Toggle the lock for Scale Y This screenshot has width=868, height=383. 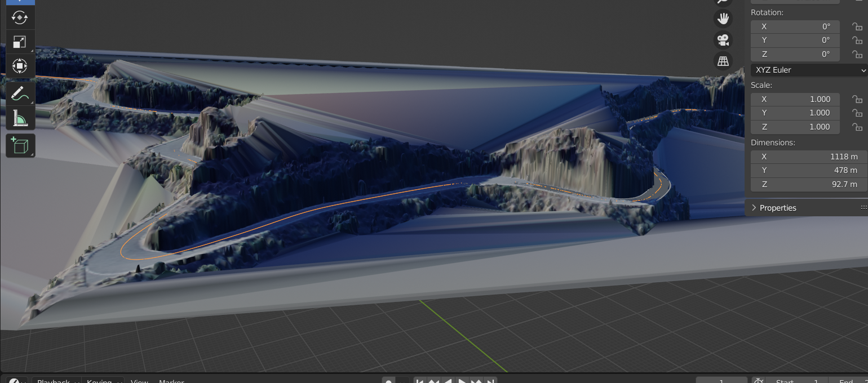857,113
